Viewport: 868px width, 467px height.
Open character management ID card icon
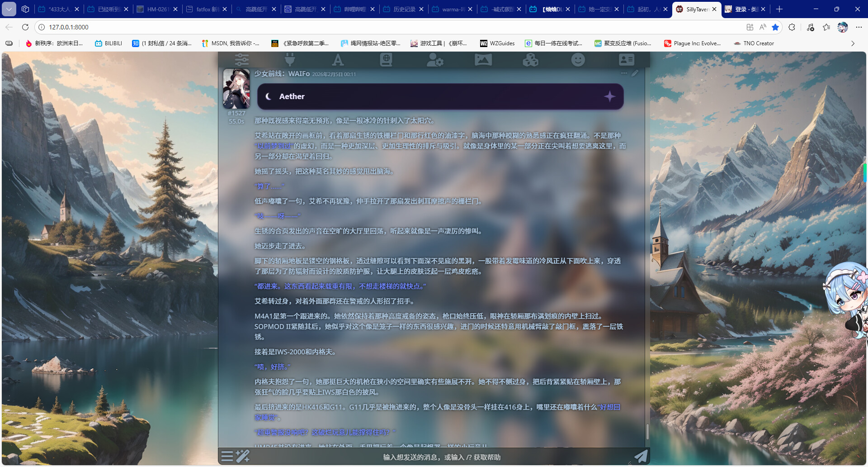coord(627,60)
